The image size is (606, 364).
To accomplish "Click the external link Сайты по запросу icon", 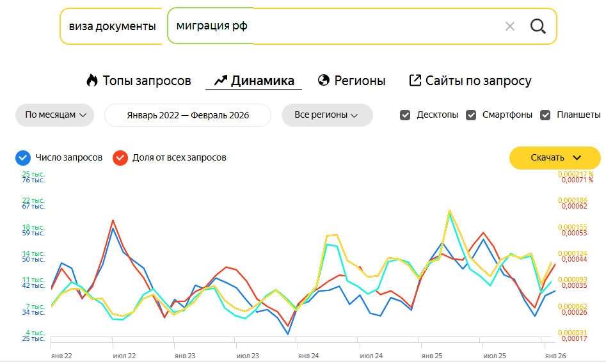I will [415, 81].
